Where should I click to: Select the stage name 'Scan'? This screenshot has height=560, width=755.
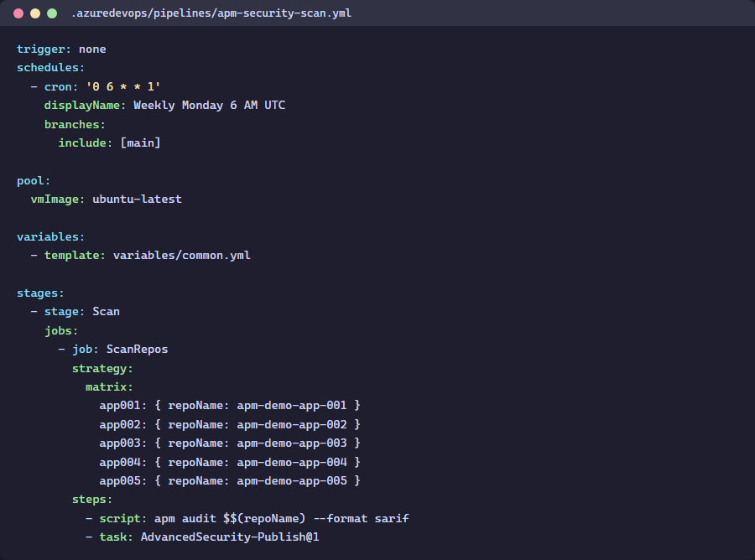(x=106, y=311)
